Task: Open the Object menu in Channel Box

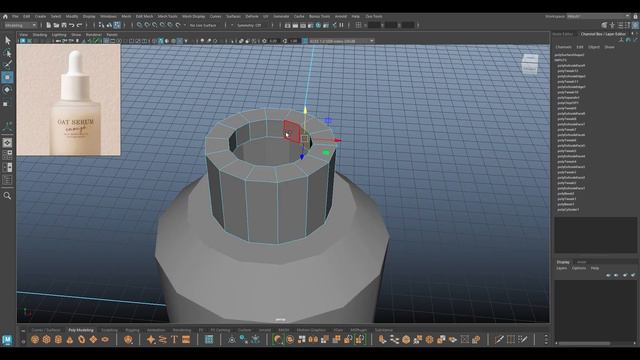Action: tap(593, 47)
